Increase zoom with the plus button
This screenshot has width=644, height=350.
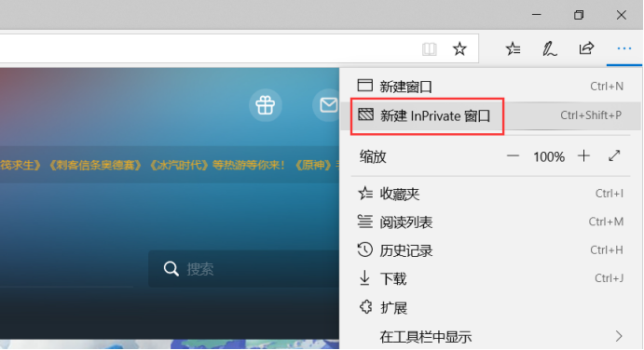click(583, 156)
